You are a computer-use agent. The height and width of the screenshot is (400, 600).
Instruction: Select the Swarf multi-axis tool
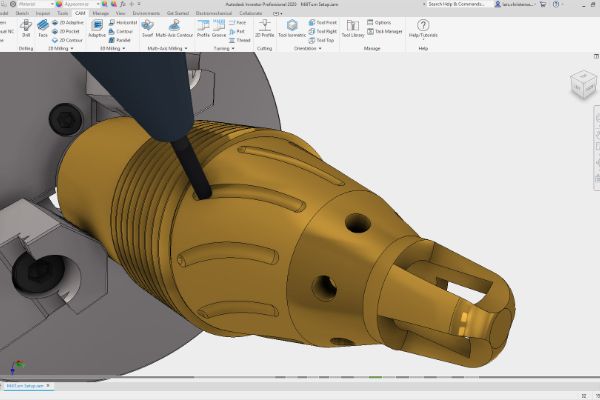(147, 29)
